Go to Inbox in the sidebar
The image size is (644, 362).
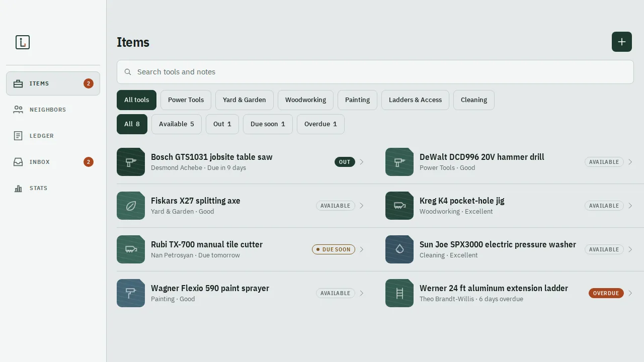[x=53, y=162]
